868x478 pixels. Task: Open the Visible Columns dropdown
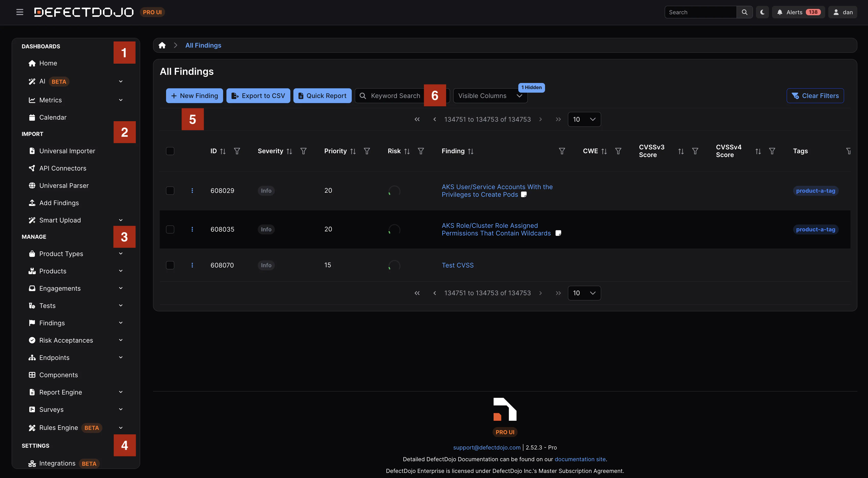click(x=490, y=96)
